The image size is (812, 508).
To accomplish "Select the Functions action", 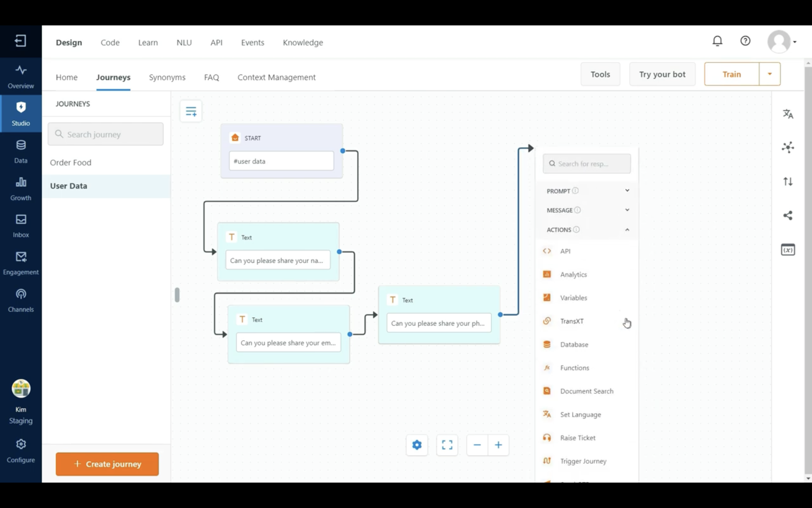I will (586, 368).
